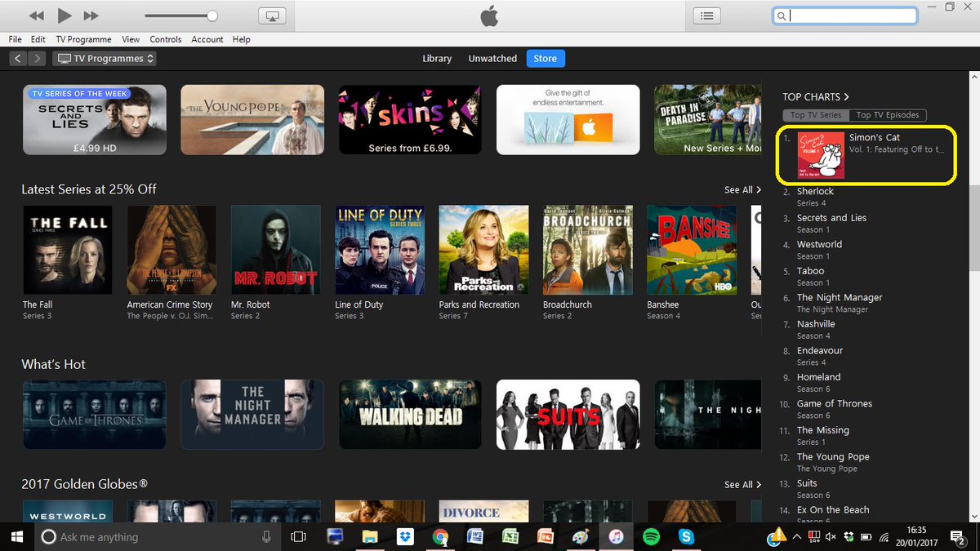Open the Skins series banner
Screen dimensions: 980x551
[x=410, y=120]
